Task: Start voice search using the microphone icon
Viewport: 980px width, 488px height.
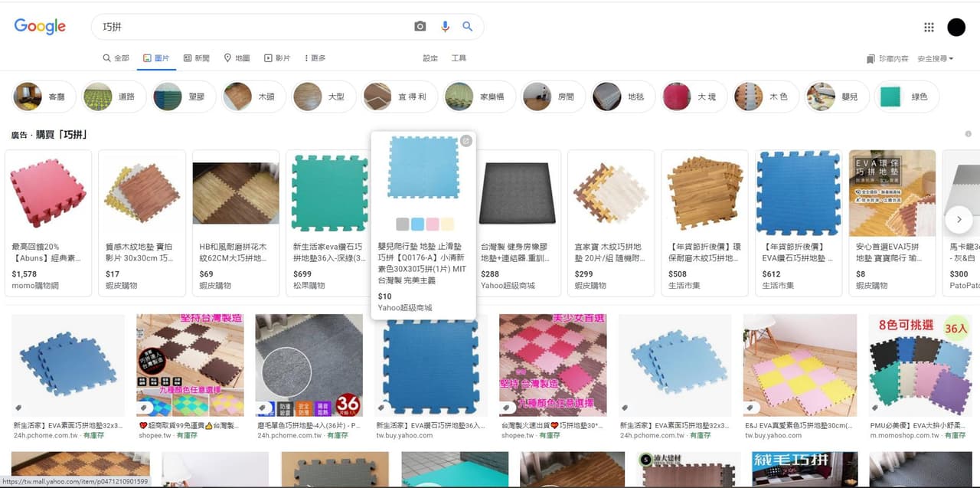Action: [445, 26]
